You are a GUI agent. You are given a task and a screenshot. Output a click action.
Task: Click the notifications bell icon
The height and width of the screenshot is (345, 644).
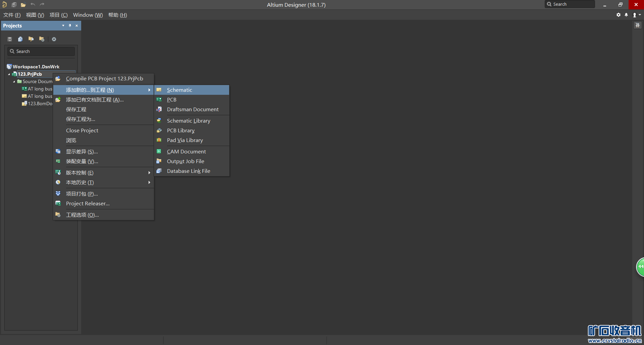626,15
